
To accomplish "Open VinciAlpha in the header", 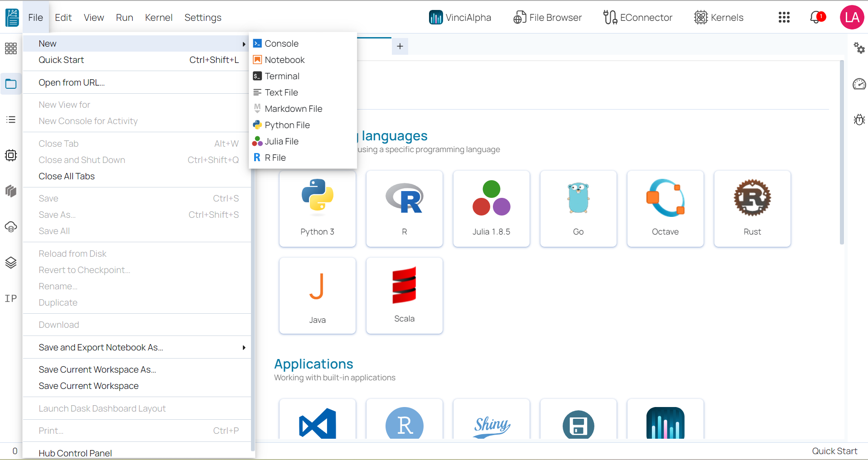I will [x=460, y=18].
